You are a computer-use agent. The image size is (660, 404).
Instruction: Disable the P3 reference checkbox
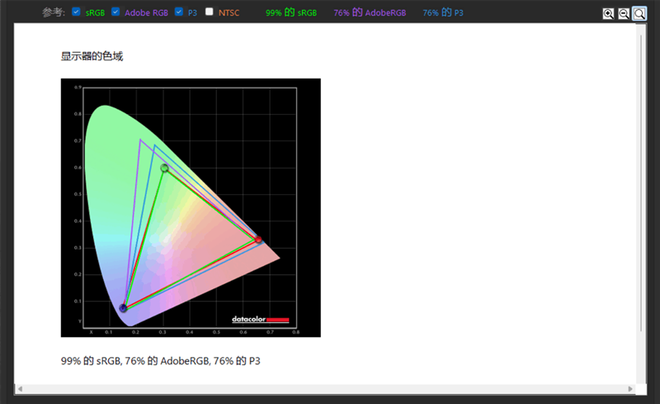pyautogui.click(x=178, y=12)
